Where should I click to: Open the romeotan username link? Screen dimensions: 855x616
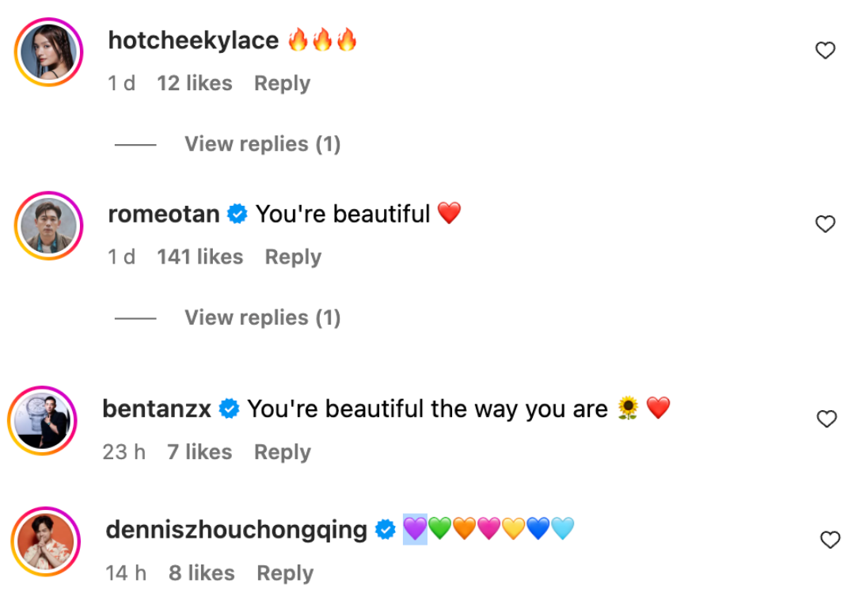coord(164,214)
